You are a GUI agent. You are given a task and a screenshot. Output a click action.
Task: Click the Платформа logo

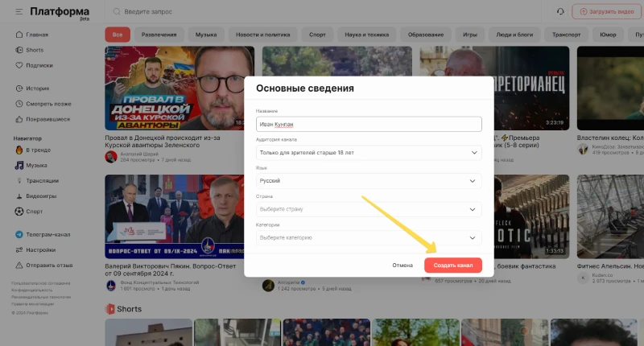(x=60, y=12)
